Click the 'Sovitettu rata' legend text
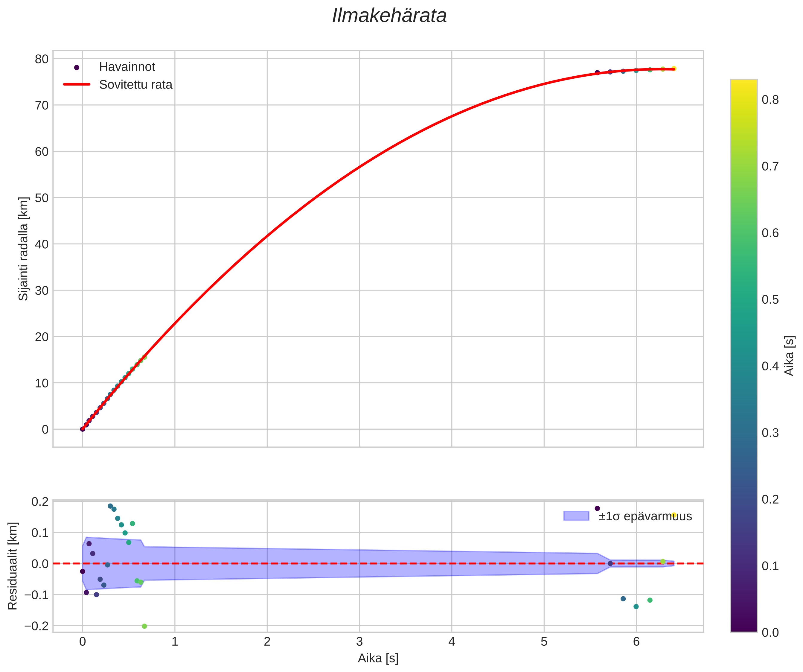The width and height of the screenshot is (803, 672). click(x=136, y=85)
